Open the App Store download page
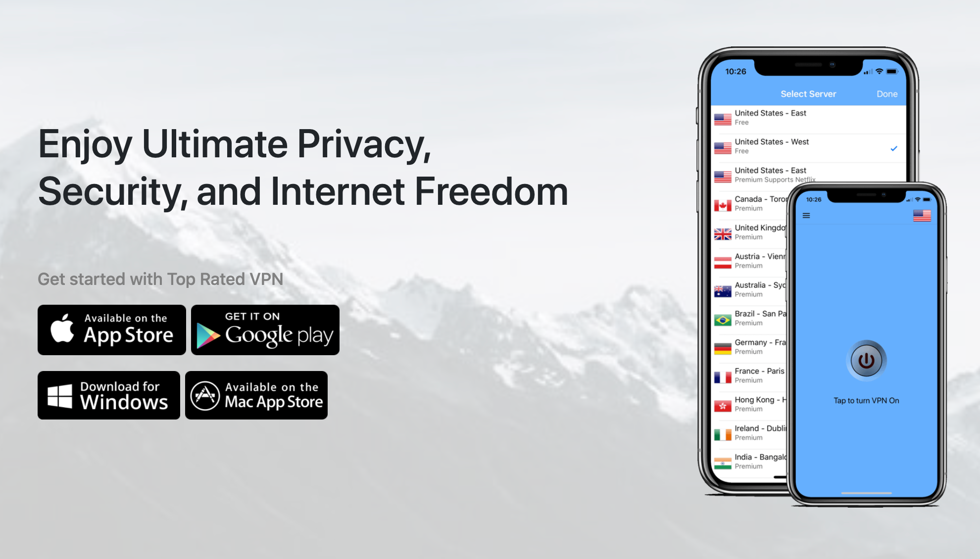Image resolution: width=980 pixels, height=559 pixels. tap(112, 329)
